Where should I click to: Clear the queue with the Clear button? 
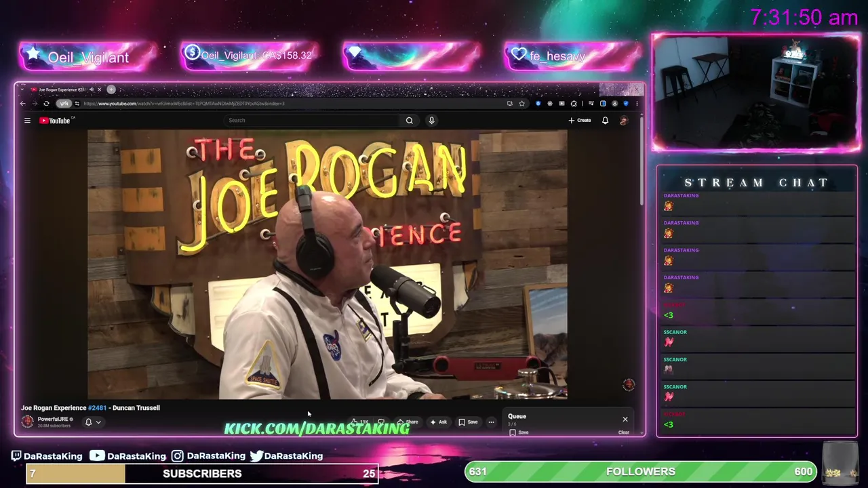click(623, 432)
